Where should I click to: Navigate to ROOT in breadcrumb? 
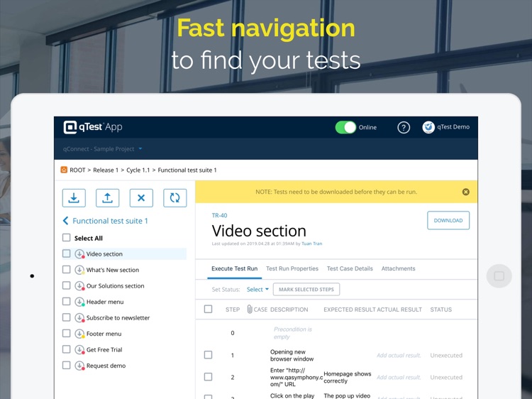pyautogui.click(x=77, y=170)
